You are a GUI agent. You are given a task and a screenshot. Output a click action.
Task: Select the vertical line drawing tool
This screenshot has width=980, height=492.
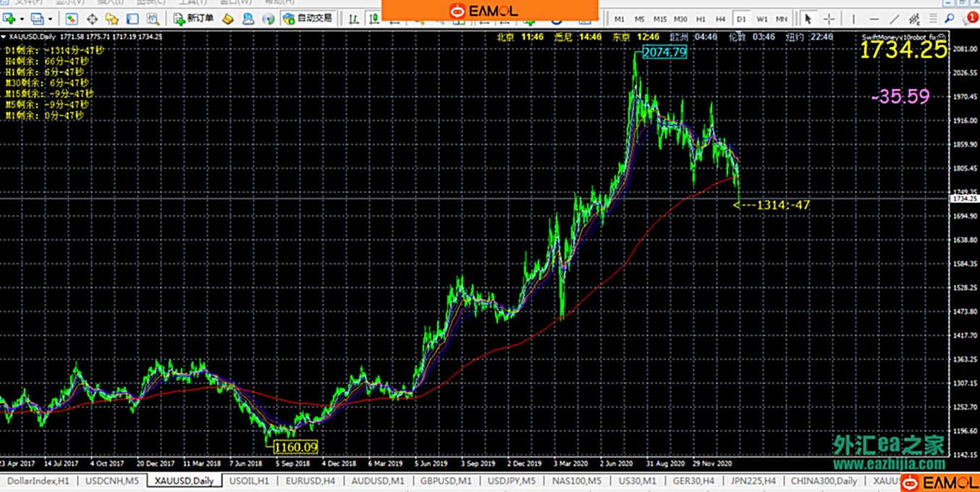coord(855,19)
